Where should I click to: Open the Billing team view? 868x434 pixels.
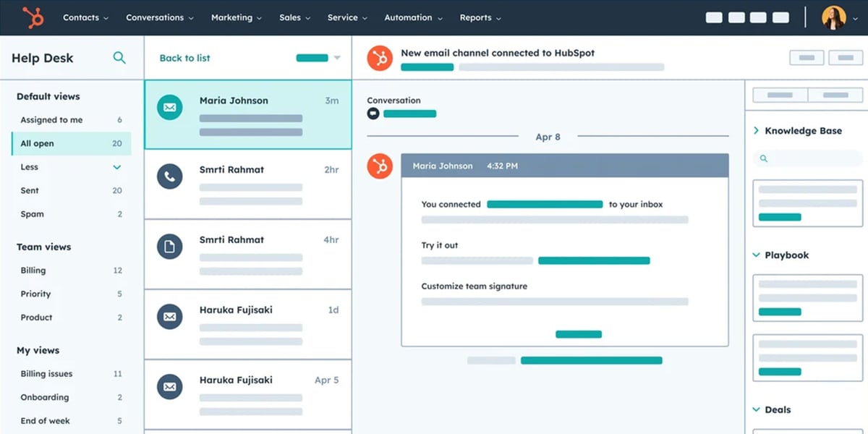tap(33, 271)
